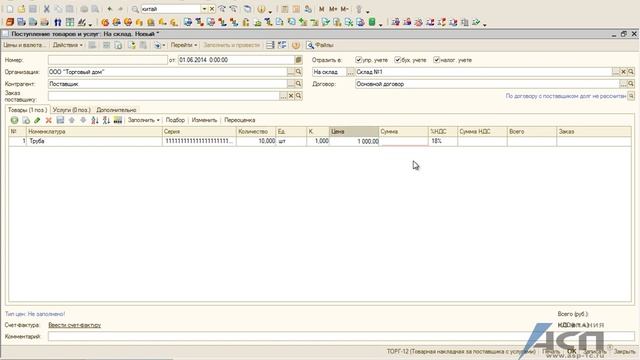Click the green database icon in second toolbar
Screen dimensions: 640x360
tap(372, 22)
